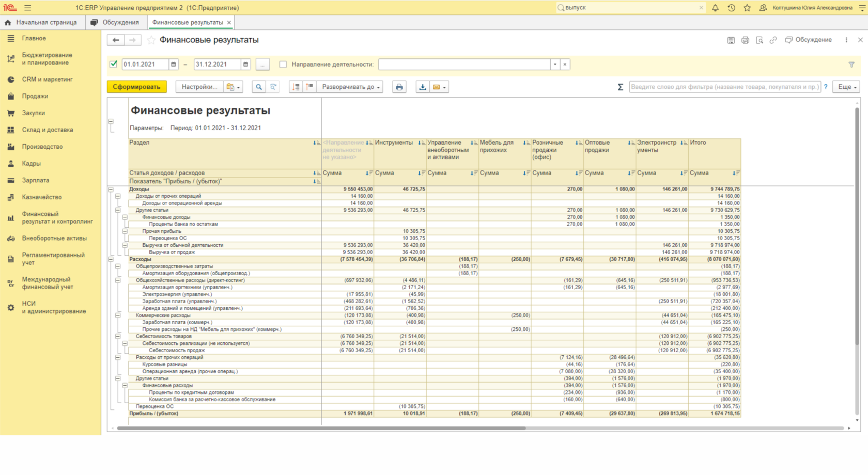The width and height of the screenshot is (868, 475).
Task: Open the Еще dropdown menu
Action: click(846, 87)
